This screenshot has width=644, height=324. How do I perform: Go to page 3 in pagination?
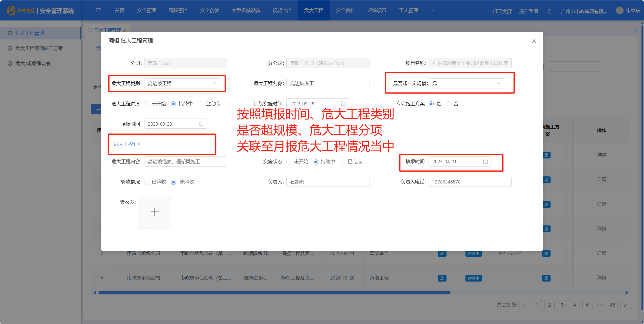point(562,305)
